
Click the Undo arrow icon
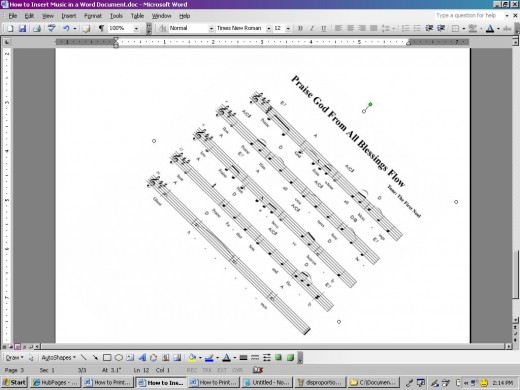click(x=66, y=28)
